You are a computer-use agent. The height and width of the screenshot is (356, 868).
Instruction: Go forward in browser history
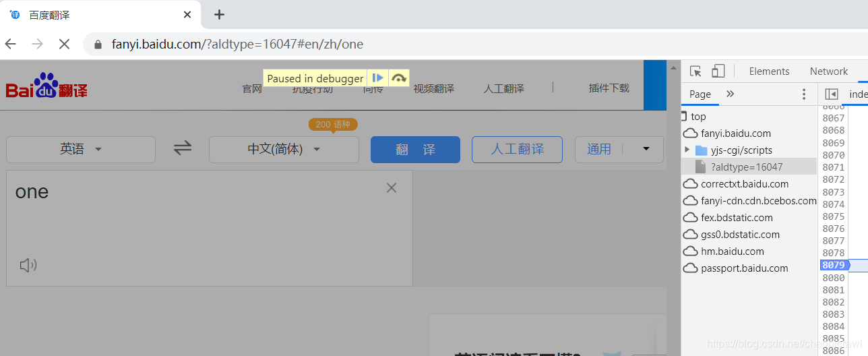click(x=38, y=44)
